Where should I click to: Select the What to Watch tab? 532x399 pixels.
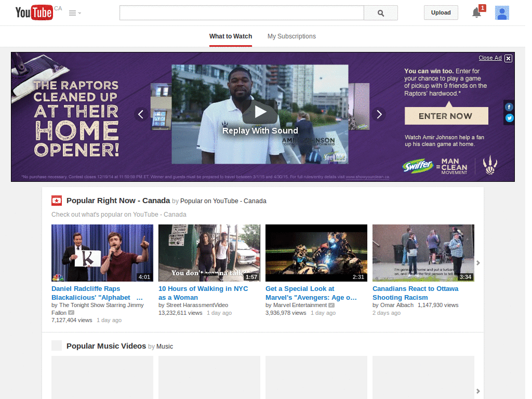(231, 36)
